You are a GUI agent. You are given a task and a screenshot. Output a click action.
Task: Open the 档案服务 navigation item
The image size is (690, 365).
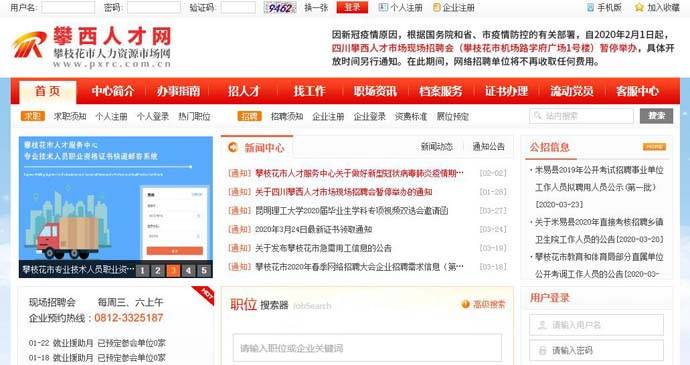point(441,91)
